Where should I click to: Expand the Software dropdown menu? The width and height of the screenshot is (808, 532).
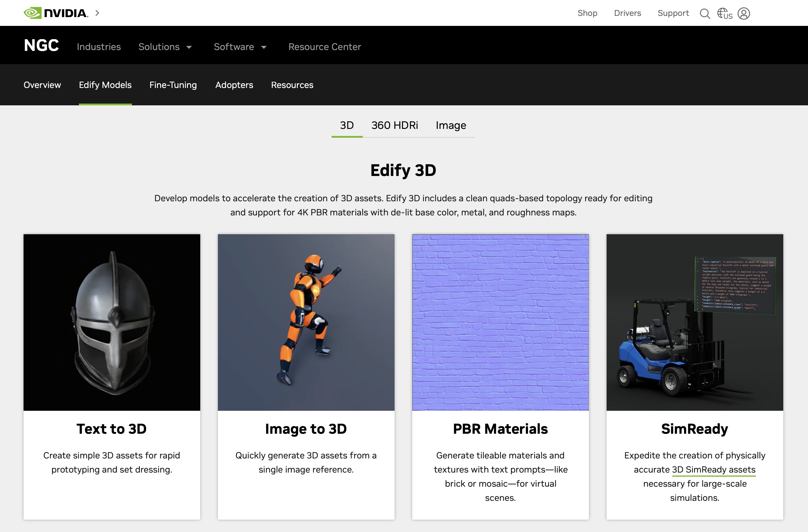click(x=240, y=47)
